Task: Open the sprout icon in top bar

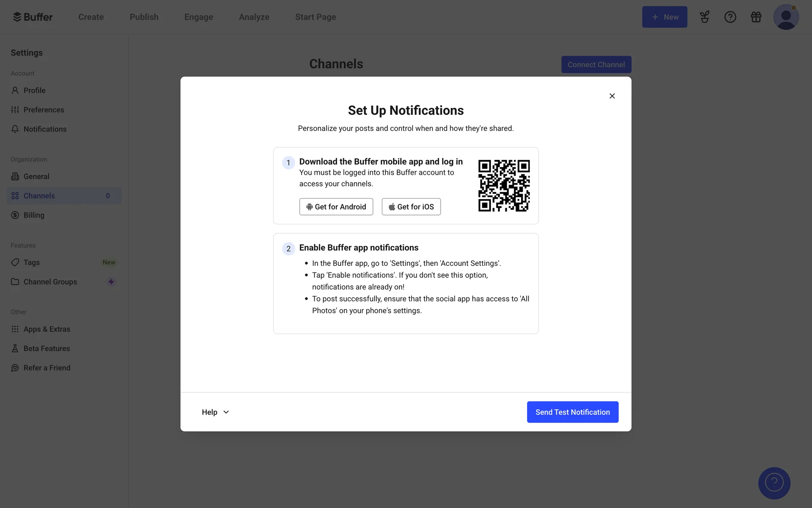Action: [x=704, y=17]
